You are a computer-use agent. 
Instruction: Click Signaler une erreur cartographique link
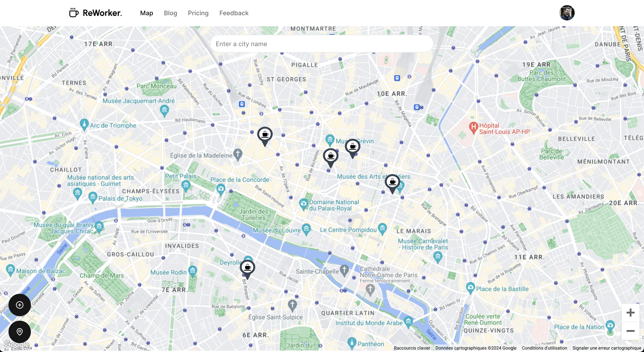(607, 348)
